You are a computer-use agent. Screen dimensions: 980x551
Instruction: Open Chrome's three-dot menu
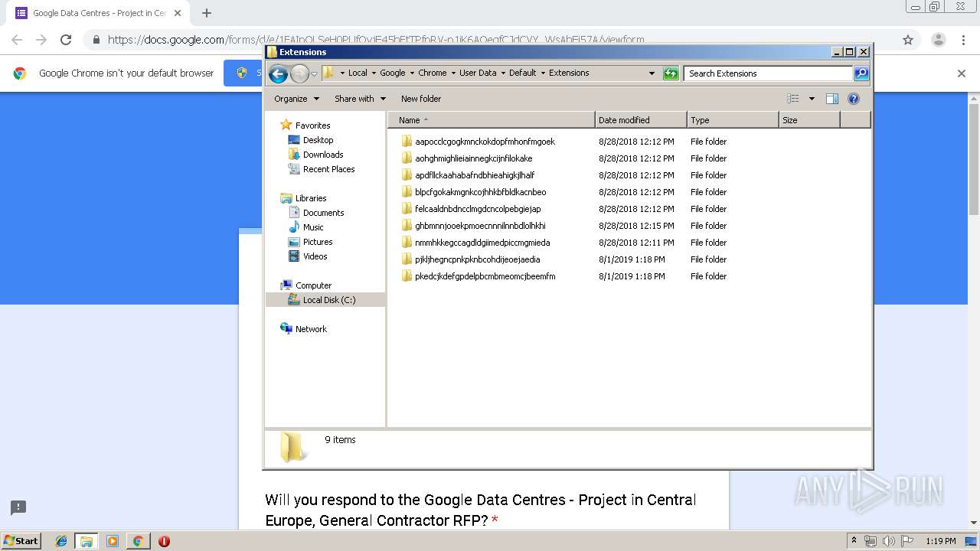coord(963,40)
